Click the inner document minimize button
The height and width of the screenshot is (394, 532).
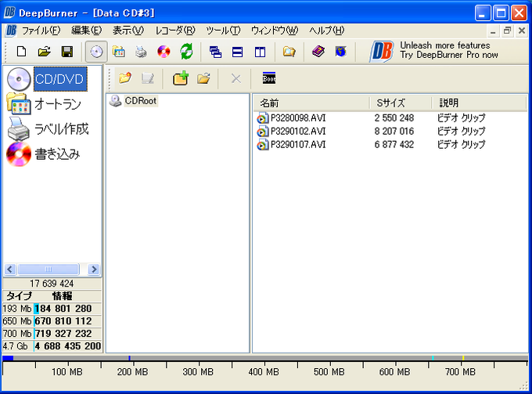[x=493, y=31]
